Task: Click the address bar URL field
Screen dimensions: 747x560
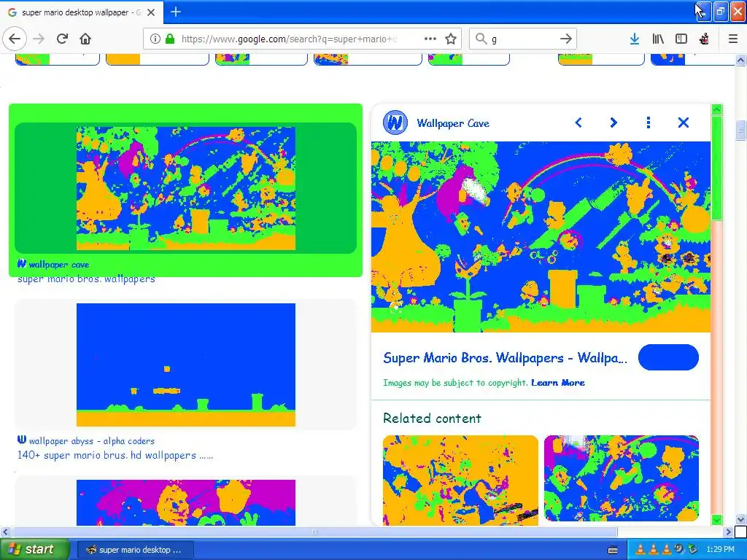Action: 289,39
